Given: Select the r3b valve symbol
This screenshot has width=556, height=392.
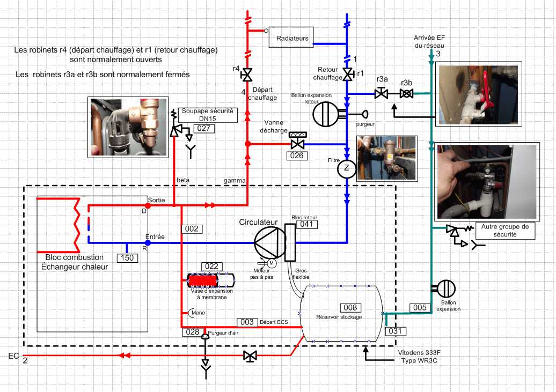Looking at the screenshot, I should (407, 94).
